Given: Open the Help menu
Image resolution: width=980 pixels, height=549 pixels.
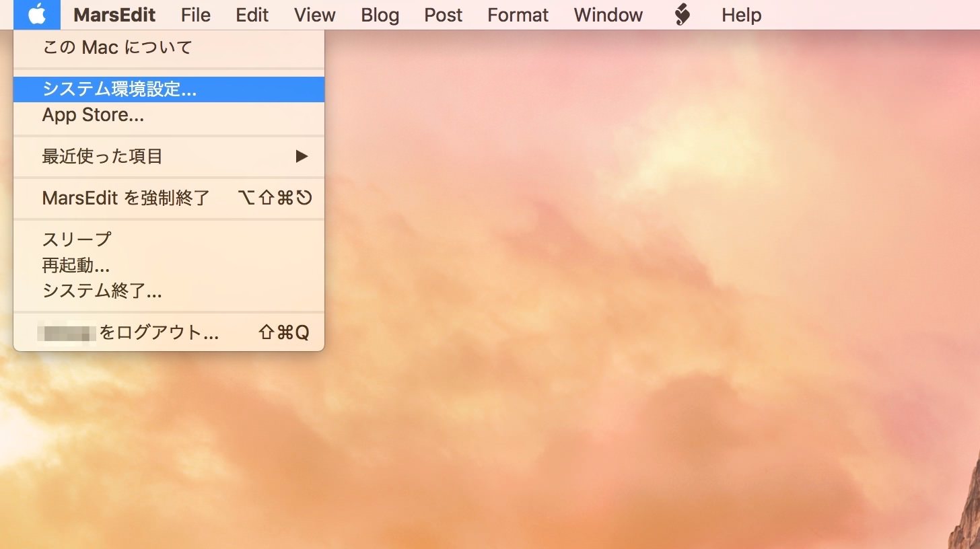Looking at the screenshot, I should pyautogui.click(x=742, y=15).
